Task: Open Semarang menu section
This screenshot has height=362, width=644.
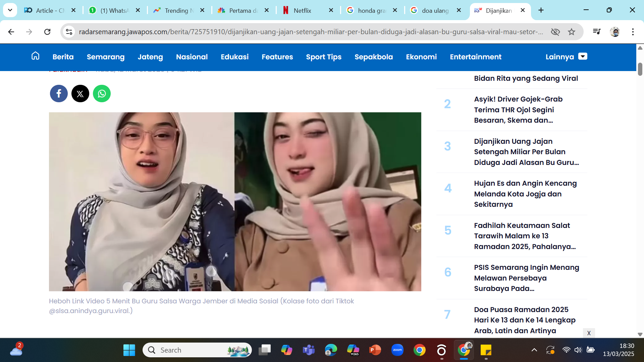Action: pos(106,57)
